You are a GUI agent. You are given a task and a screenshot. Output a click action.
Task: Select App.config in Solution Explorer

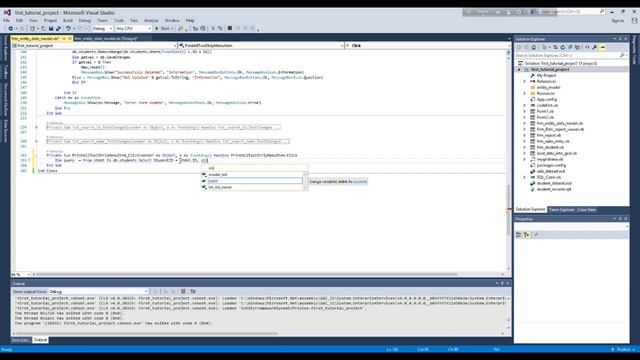547,99
